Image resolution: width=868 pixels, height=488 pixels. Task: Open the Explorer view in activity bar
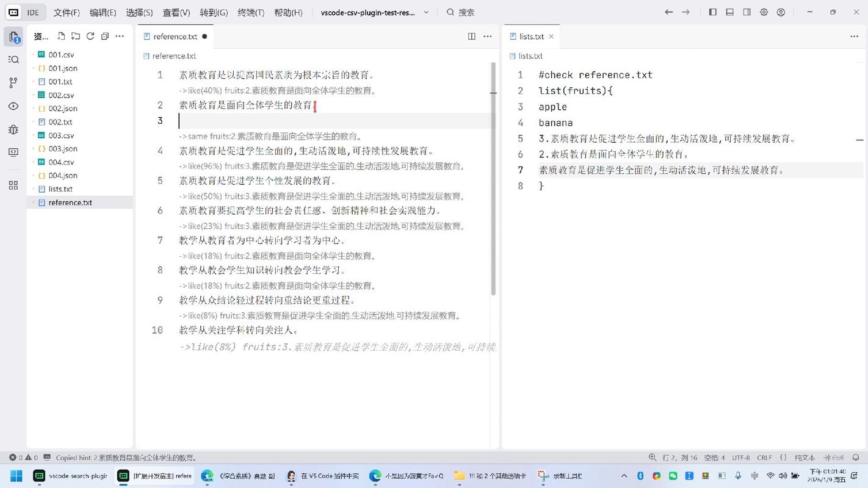13,37
